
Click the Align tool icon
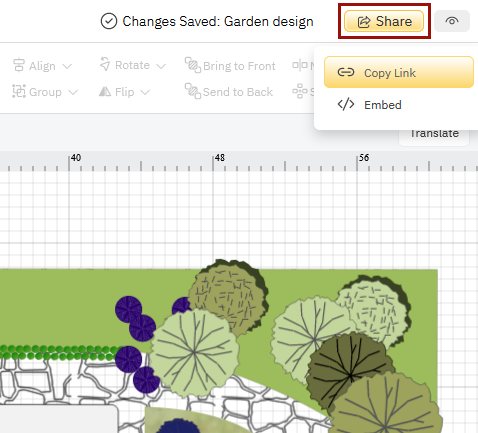19,65
